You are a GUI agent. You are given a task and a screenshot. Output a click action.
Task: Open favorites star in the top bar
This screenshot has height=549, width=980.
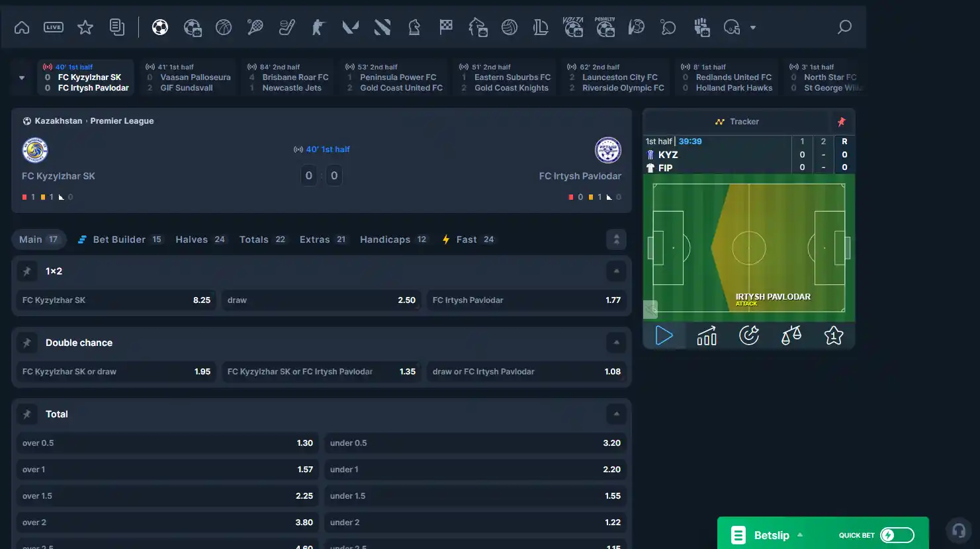click(85, 27)
